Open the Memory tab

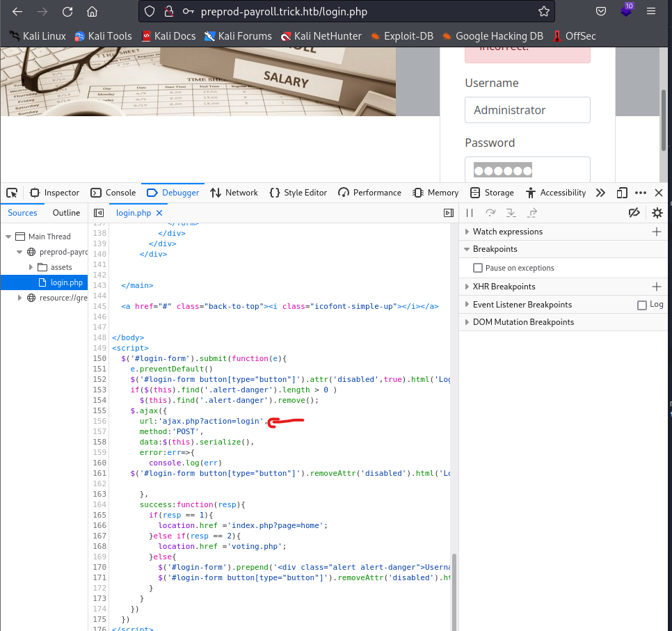435,193
